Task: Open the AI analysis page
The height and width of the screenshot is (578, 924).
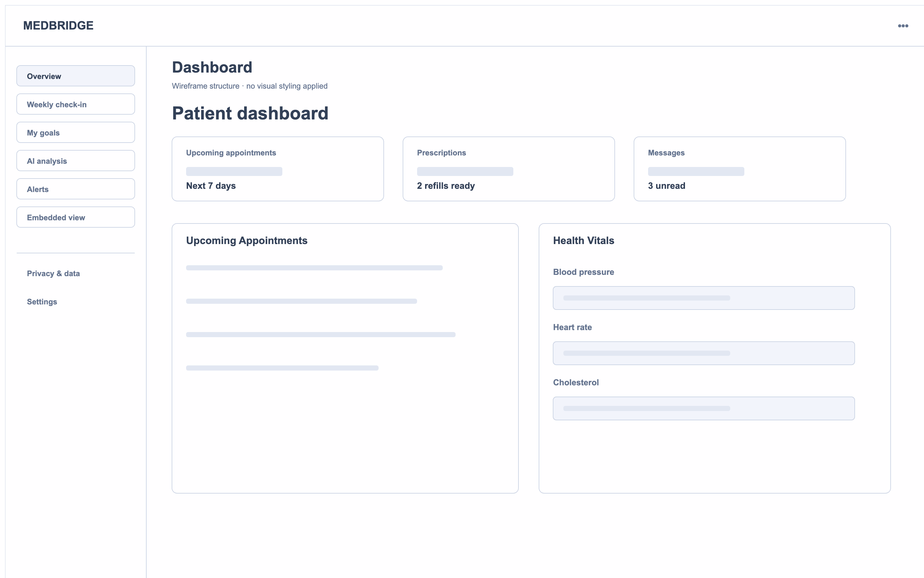Action: [76, 161]
